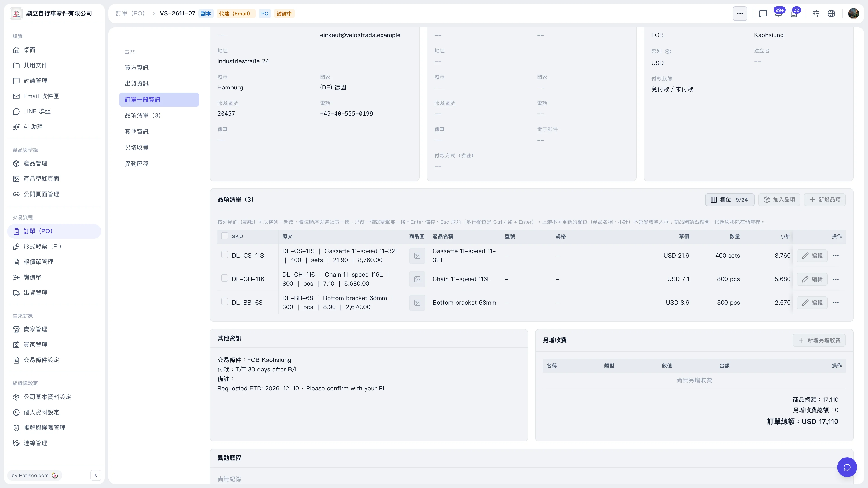Open the documents icon with 22 badge
868x488 pixels.
795,14
